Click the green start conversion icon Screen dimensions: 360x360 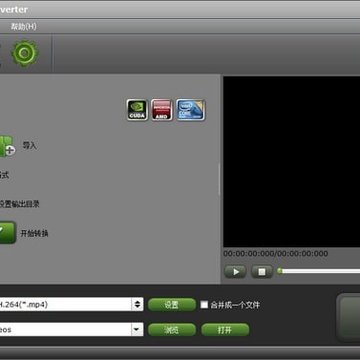[8, 232]
